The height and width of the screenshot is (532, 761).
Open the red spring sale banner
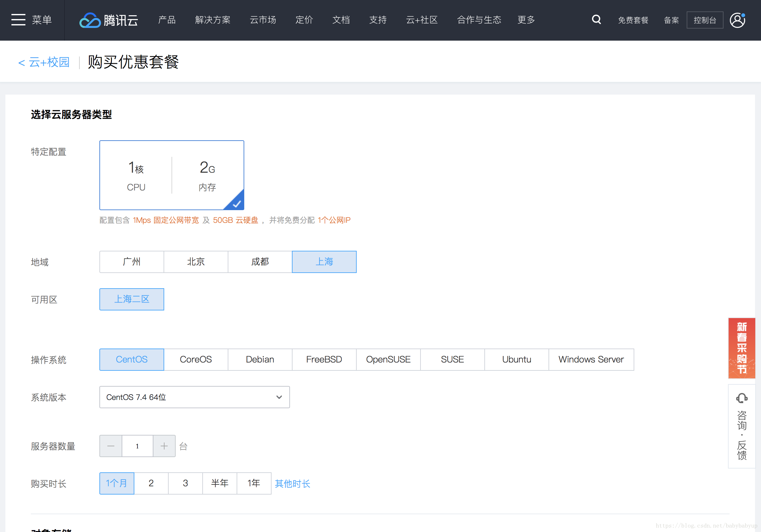point(741,348)
